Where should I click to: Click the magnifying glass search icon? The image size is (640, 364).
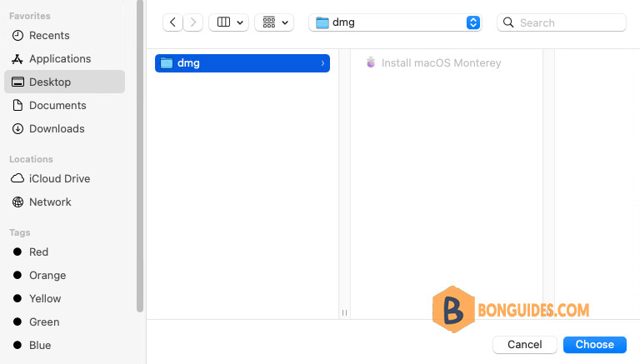(508, 22)
